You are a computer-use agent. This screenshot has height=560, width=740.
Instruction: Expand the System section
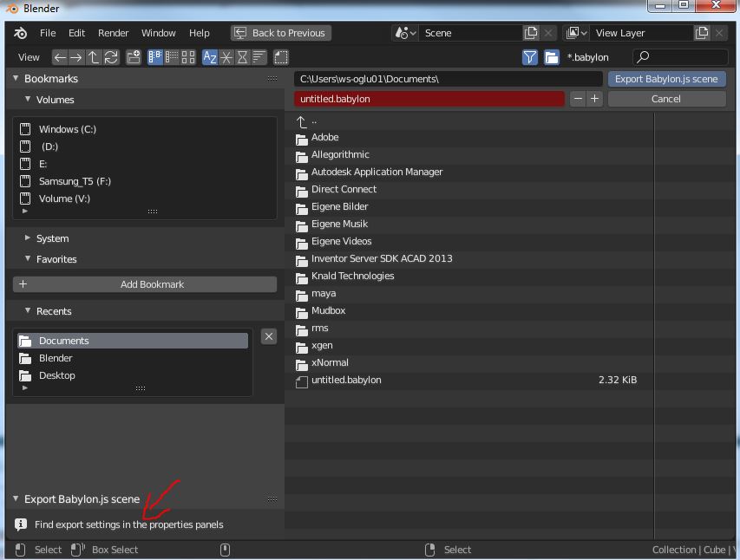click(28, 238)
